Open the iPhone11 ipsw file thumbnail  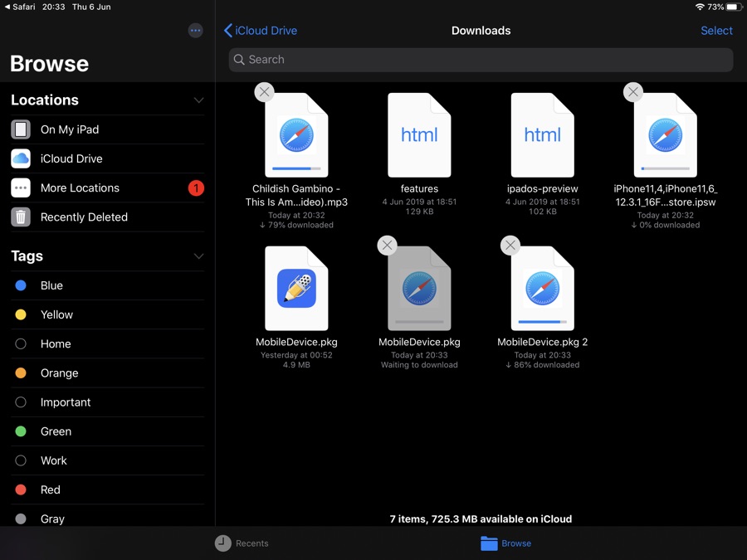tap(666, 134)
